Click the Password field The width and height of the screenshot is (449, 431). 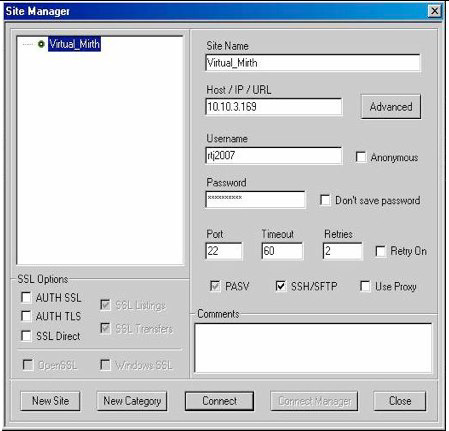[255, 199]
